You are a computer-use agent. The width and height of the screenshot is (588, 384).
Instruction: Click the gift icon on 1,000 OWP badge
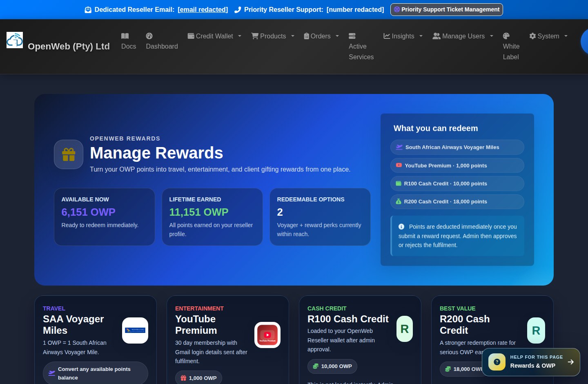pos(183,378)
